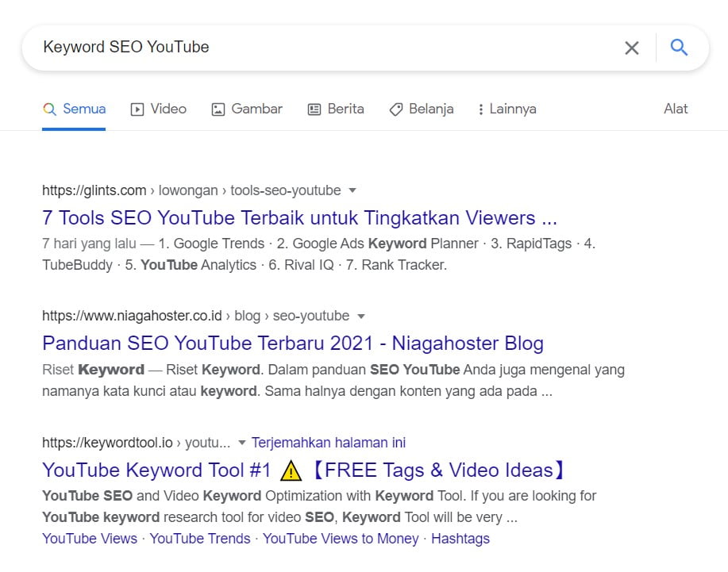Select the Semua results tab
The width and height of the screenshot is (728, 572).
[75, 109]
